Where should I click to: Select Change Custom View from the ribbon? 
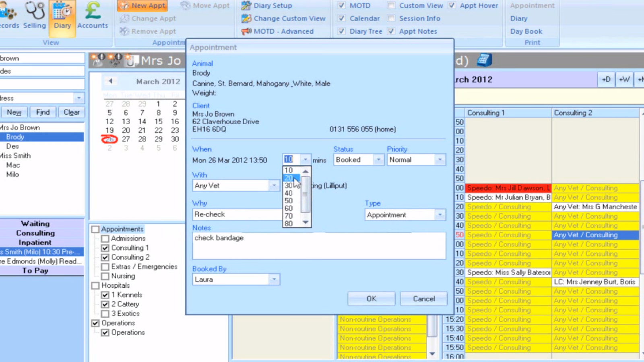pyautogui.click(x=289, y=18)
